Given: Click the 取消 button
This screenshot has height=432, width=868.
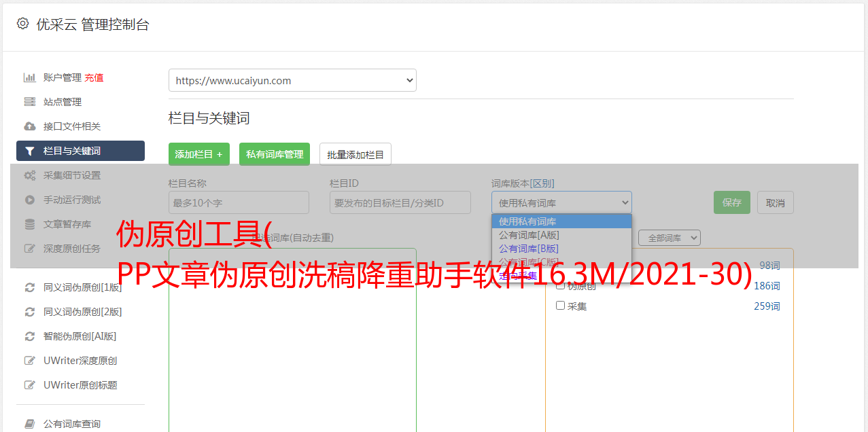Looking at the screenshot, I should point(776,202).
